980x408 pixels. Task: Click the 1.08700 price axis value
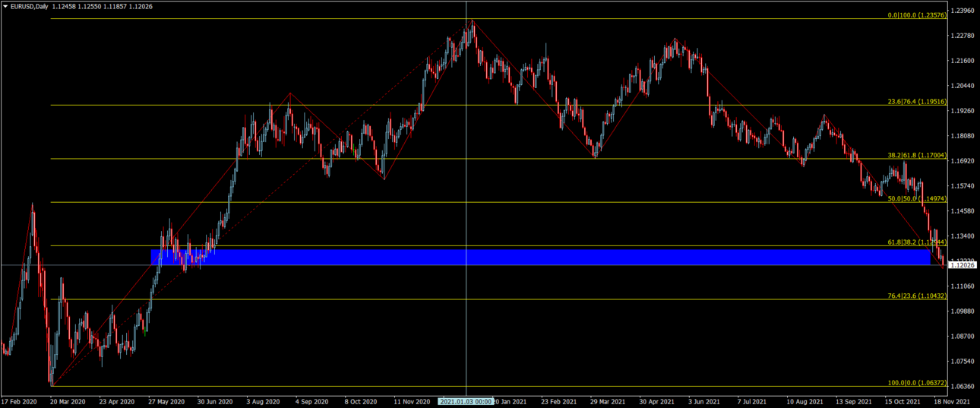pyautogui.click(x=963, y=337)
